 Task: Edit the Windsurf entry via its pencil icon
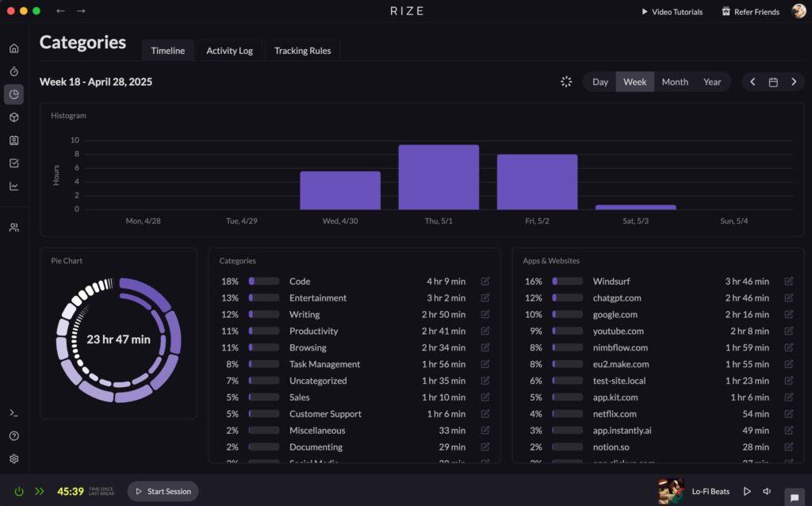tap(787, 281)
